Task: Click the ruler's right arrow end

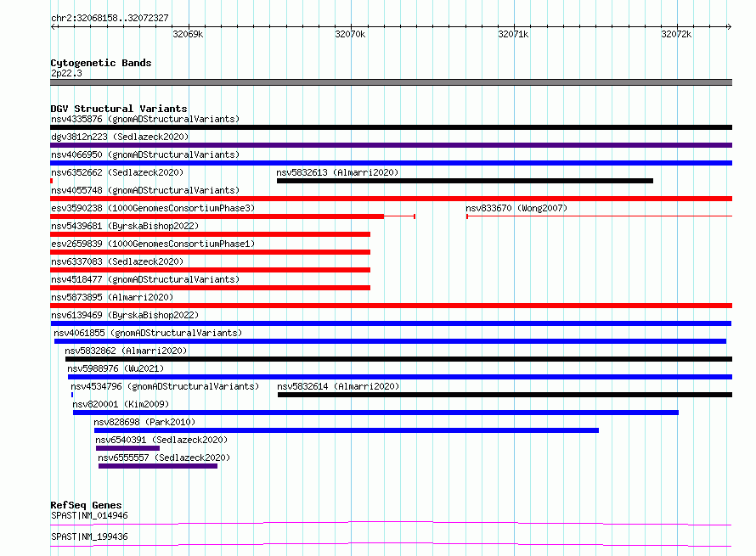Action: pyautogui.click(x=729, y=26)
